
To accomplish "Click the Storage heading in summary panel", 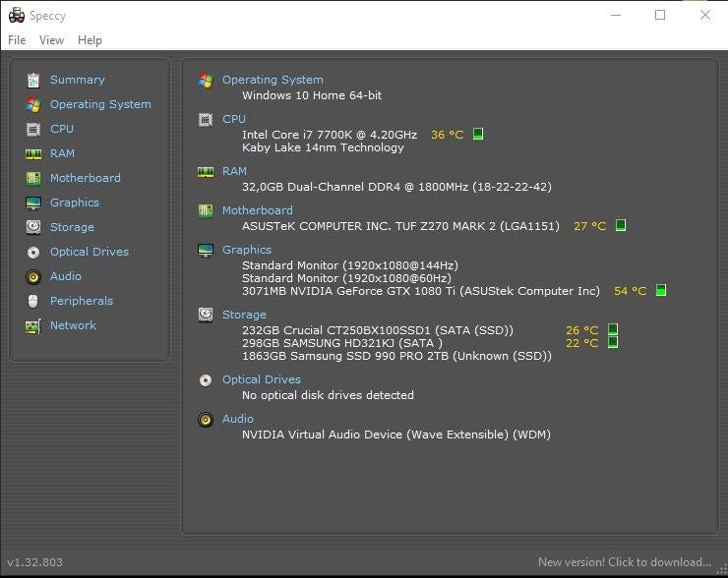I will point(244,315).
